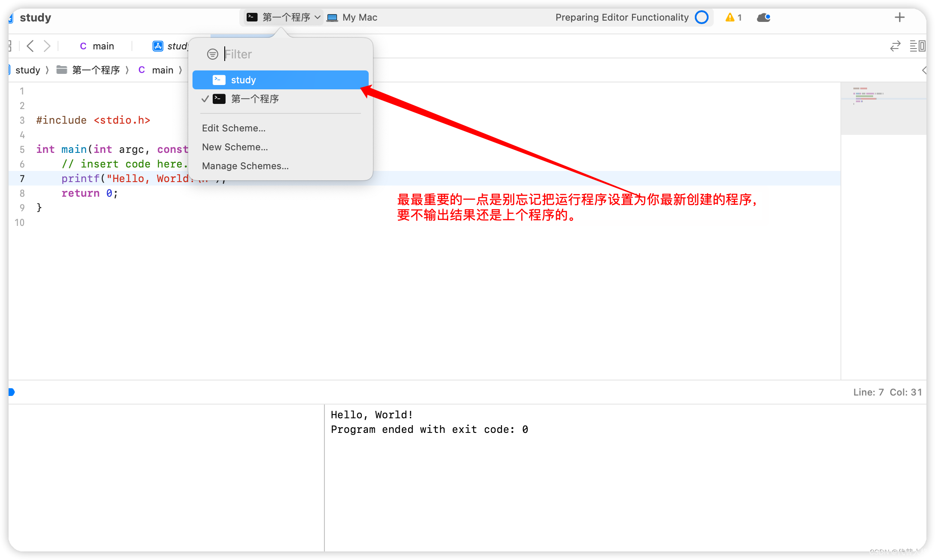The width and height of the screenshot is (935, 560).
Task: Open the editor options icon top right
Action: pyautogui.click(x=918, y=46)
